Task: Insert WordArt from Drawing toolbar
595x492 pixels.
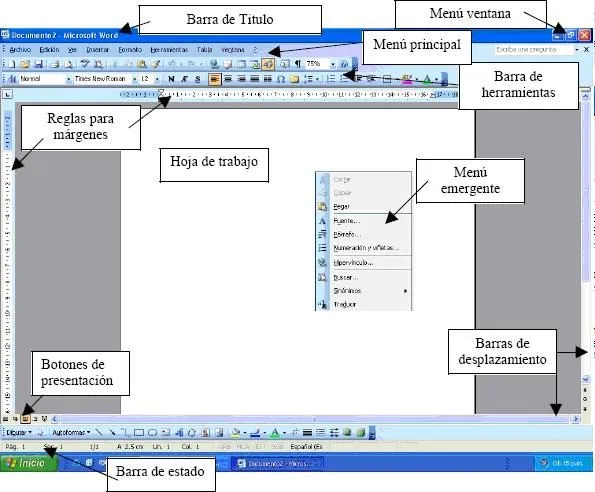Action: coord(179,432)
